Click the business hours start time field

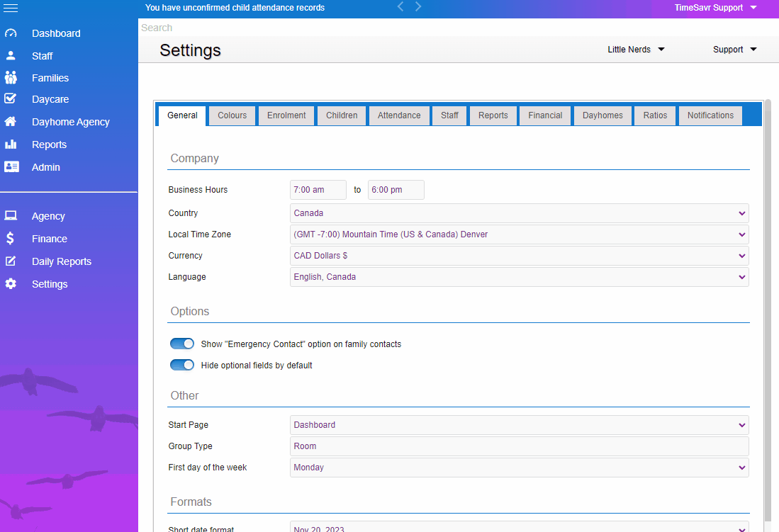pyautogui.click(x=318, y=190)
